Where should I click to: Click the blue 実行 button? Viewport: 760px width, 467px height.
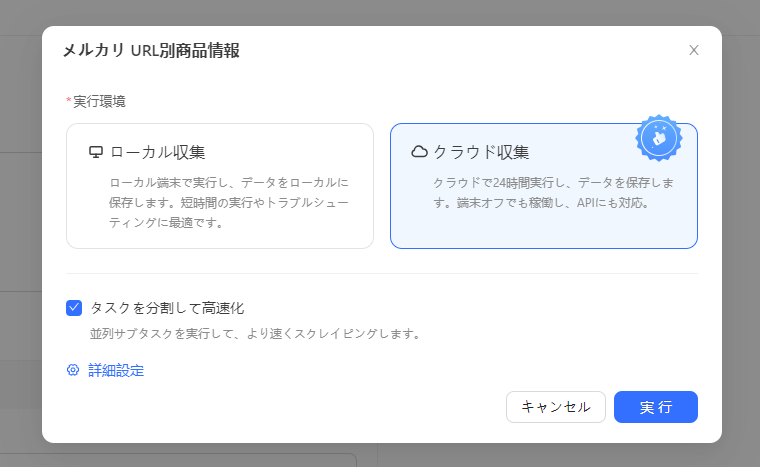click(656, 407)
